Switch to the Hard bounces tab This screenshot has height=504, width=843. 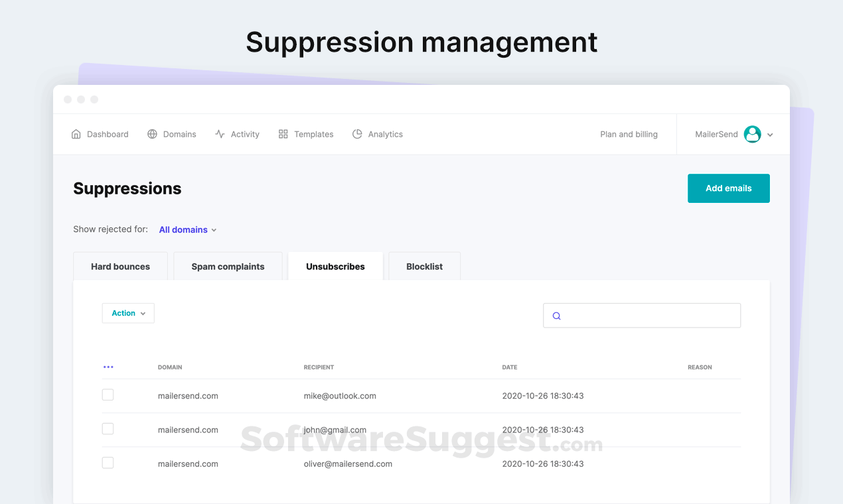point(120,266)
